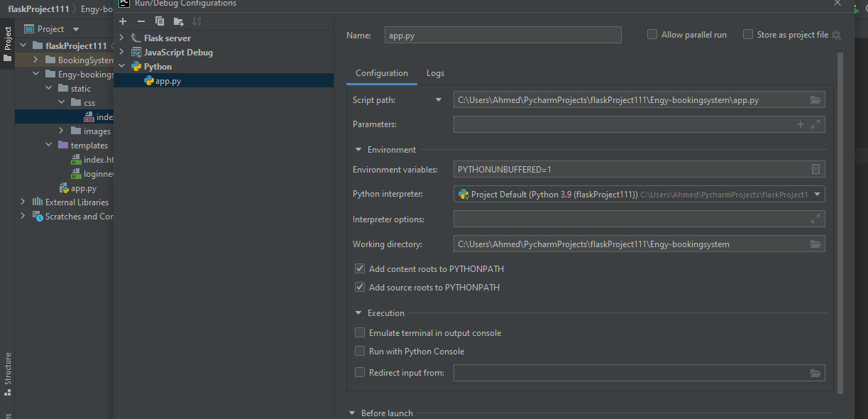
Task: Uncheck Add content roots to PYTHONPATH
Action: pyautogui.click(x=360, y=269)
